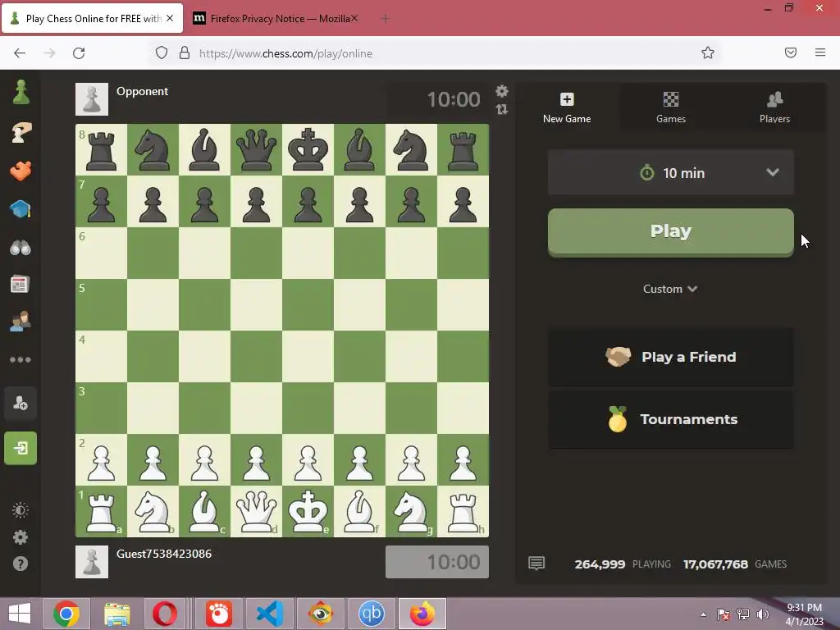Click the Guest7538423086 username
This screenshot has height=630, width=840.
point(164,554)
